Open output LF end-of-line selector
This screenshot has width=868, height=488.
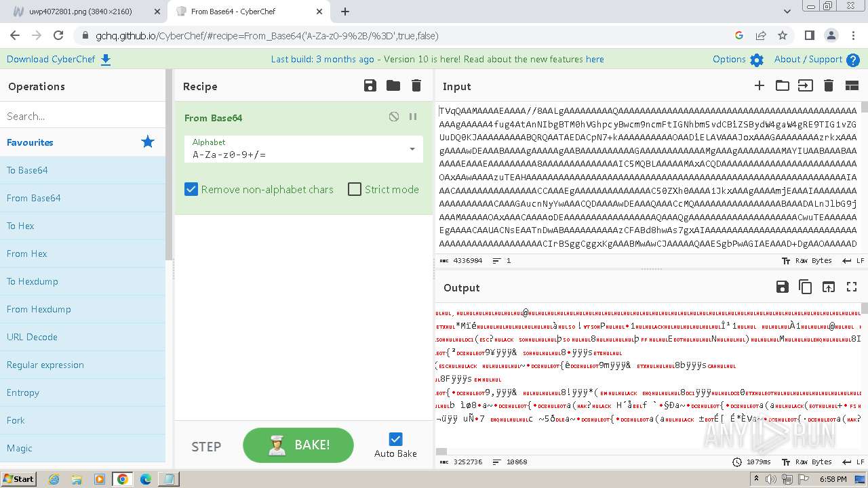point(853,462)
